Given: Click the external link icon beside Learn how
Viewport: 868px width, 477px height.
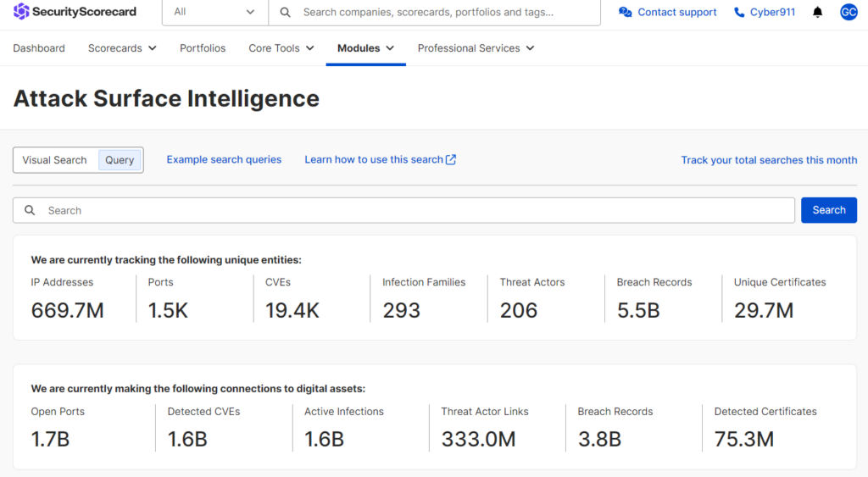Looking at the screenshot, I should [451, 159].
